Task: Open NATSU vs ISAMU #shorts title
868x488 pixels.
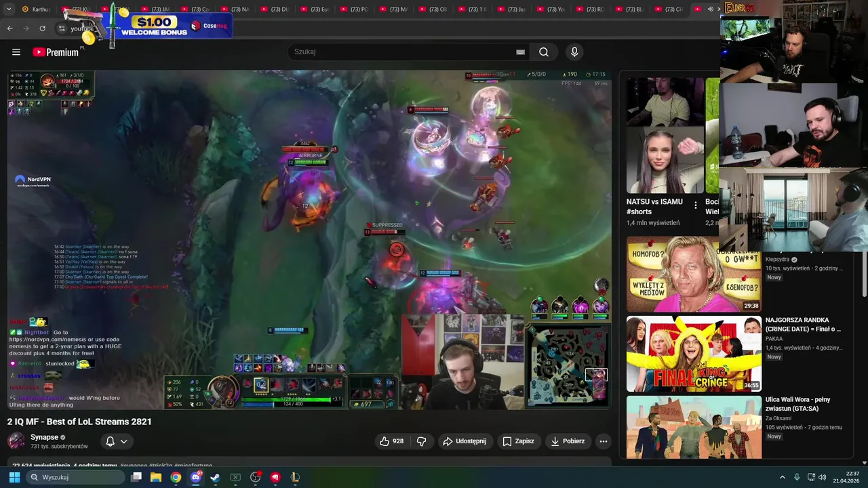Action: click(x=654, y=207)
